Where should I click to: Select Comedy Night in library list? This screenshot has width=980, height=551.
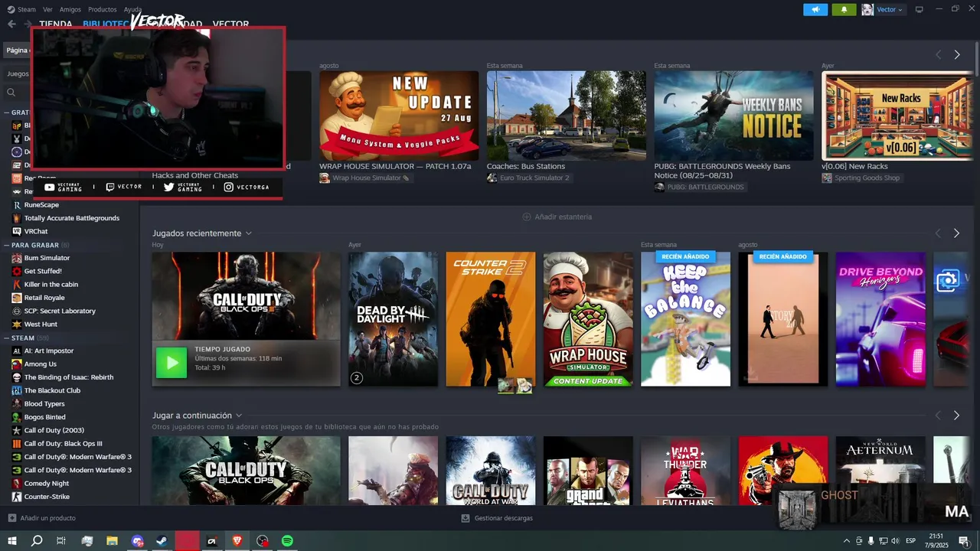coord(47,484)
